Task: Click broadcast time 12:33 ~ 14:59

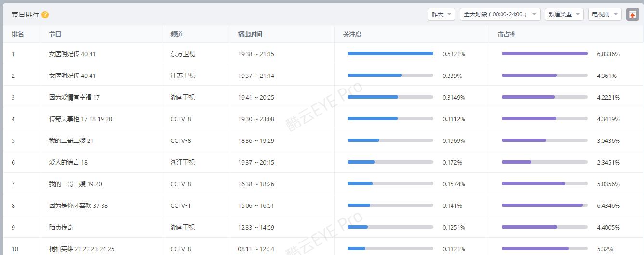Action: tap(256, 227)
